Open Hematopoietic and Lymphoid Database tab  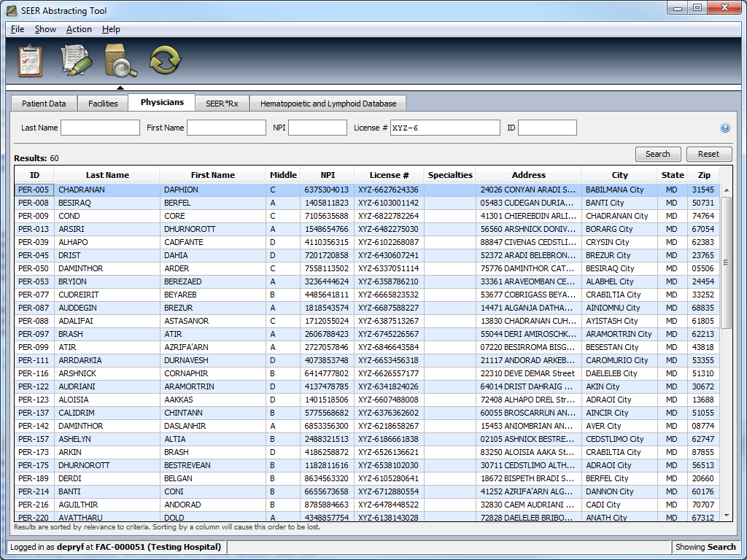click(328, 104)
